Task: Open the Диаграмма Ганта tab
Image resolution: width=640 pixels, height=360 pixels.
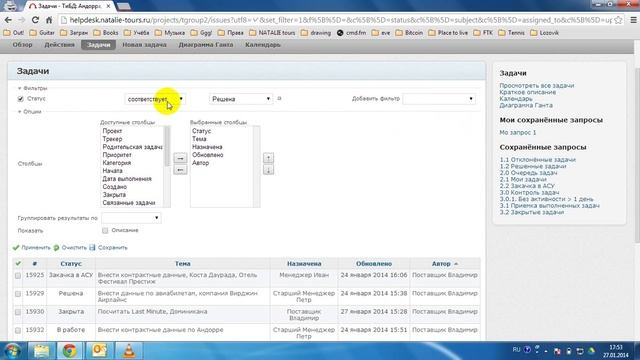Action: tap(206, 45)
